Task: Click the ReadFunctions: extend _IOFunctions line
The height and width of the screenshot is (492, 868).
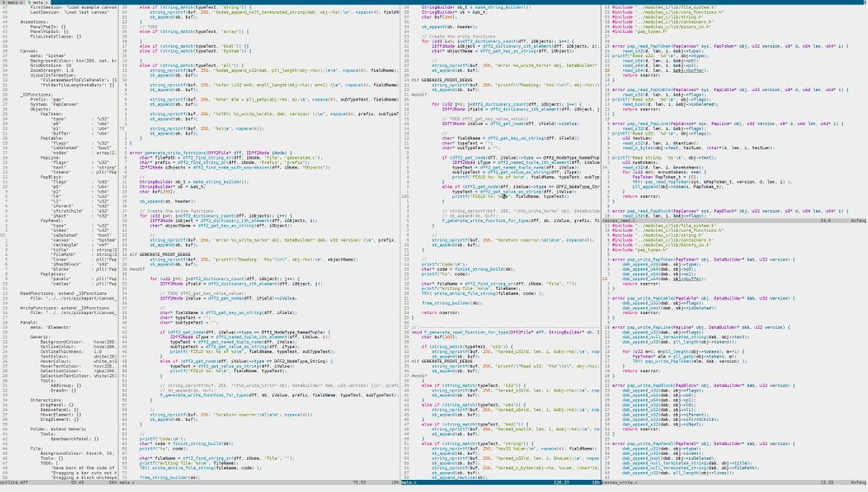Action: [x=63, y=293]
